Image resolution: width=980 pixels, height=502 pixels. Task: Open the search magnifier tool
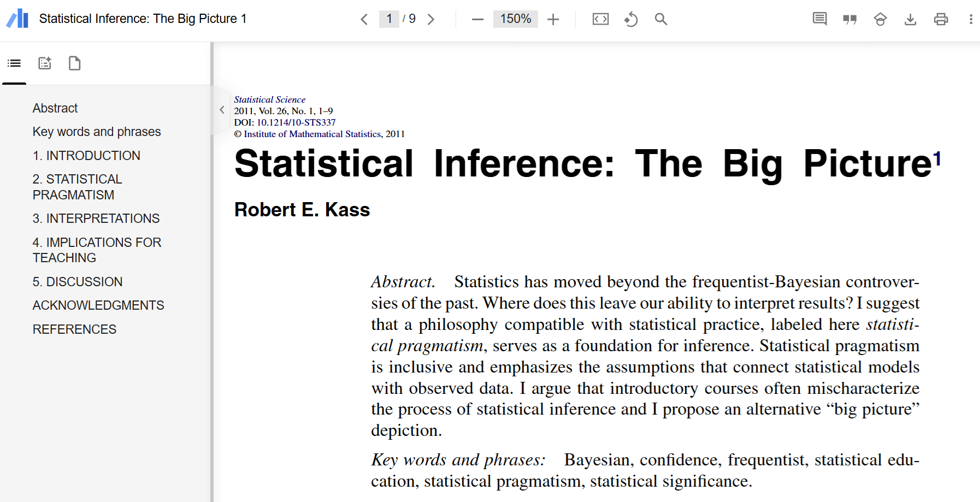pos(660,20)
